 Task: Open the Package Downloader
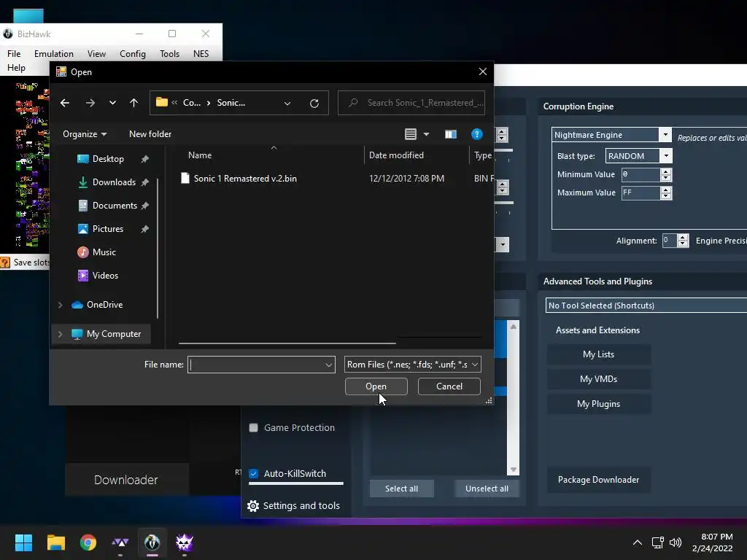click(598, 480)
